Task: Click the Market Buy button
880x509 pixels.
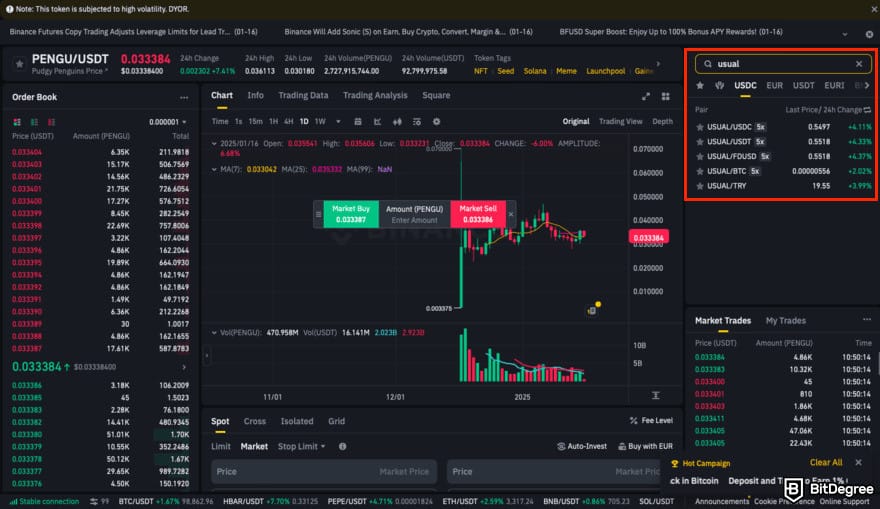Action: (351, 214)
